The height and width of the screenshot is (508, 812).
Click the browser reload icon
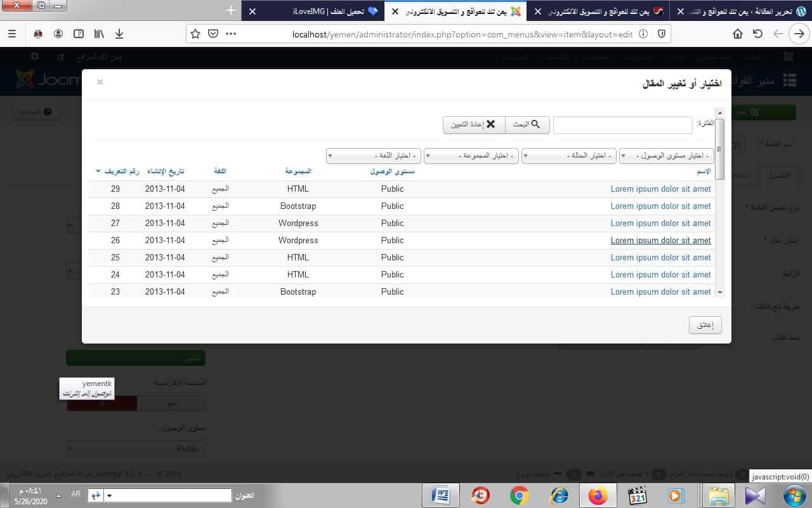point(757,34)
